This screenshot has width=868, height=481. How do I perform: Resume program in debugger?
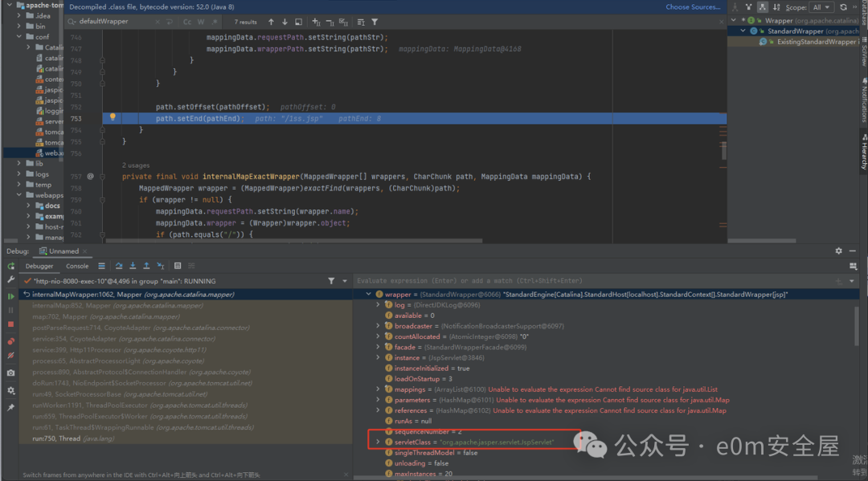click(x=10, y=296)
